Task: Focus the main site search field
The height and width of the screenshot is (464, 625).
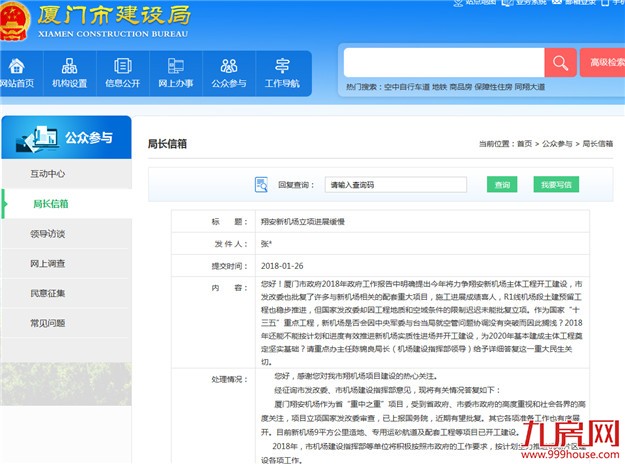Action: [444, 63]
